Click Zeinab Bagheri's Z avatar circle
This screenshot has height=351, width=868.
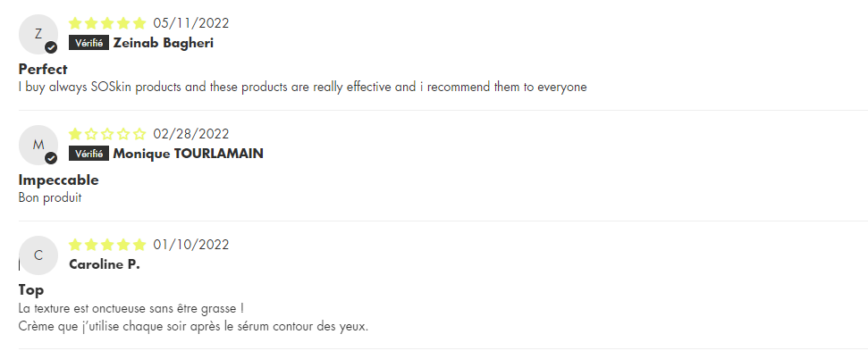click(38, 34)
